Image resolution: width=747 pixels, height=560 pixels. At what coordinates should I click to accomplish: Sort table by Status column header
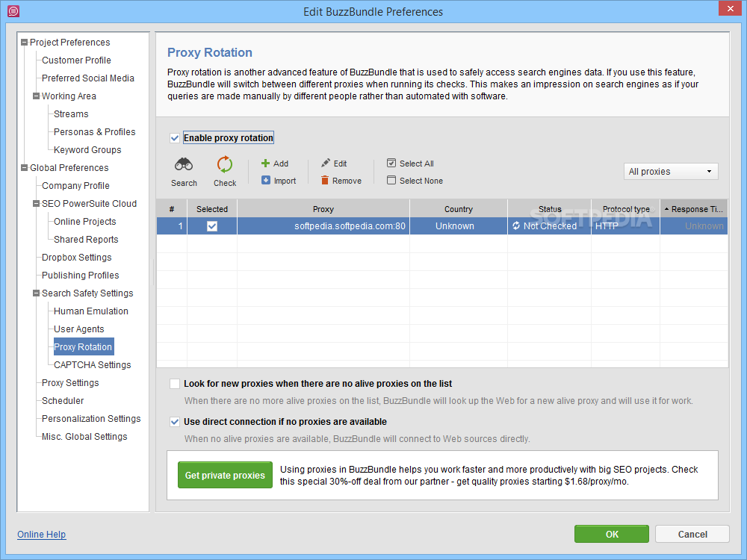tap(549, 209)
